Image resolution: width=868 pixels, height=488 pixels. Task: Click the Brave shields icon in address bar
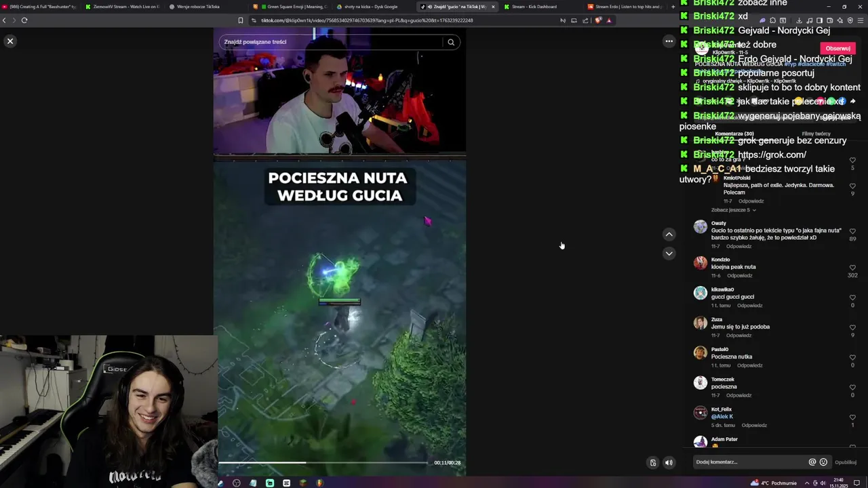pos(597,20)
